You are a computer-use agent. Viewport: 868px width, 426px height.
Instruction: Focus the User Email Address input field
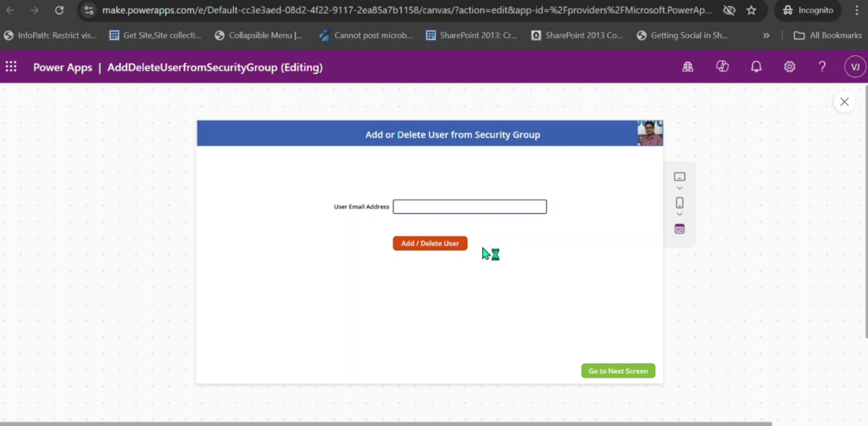pos(470,207)
